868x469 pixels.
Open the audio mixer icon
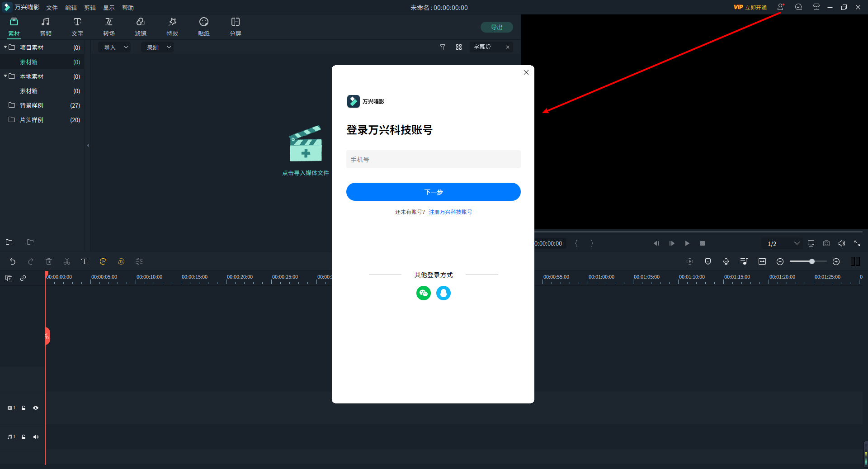tap(744, 261)
